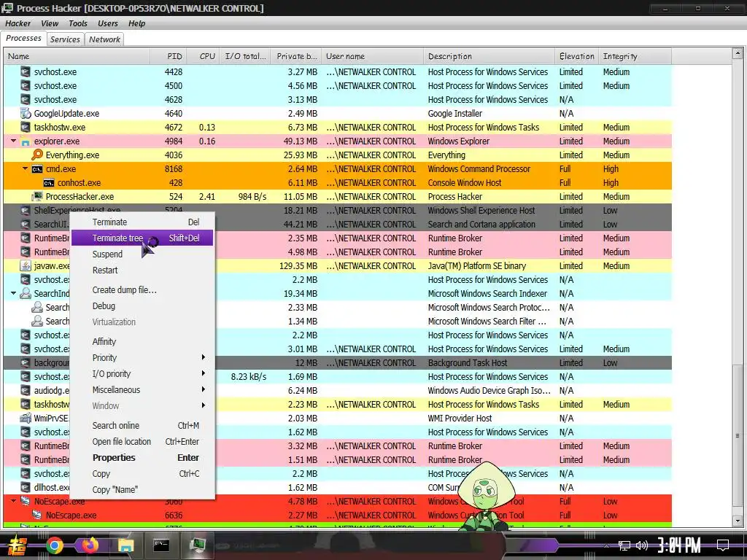Click the Everything.exe magnifier icon
The width and height of the screenshot is (747, 560).
[x=37, y=155]
